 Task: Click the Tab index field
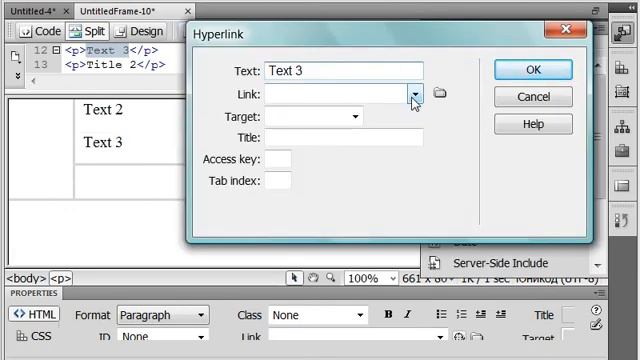(278, 180)
